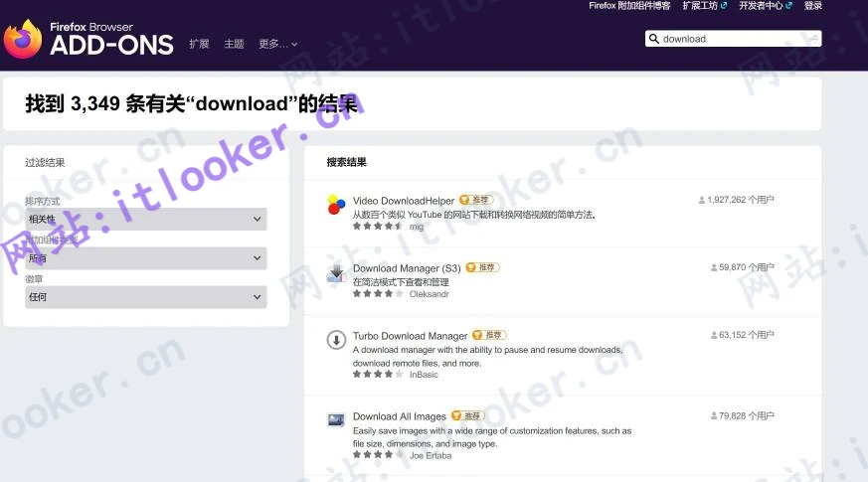Viewport: 868px width, 482px height.
Task: Open the 扩展工坊 link
Action: (x=700, y=6)
